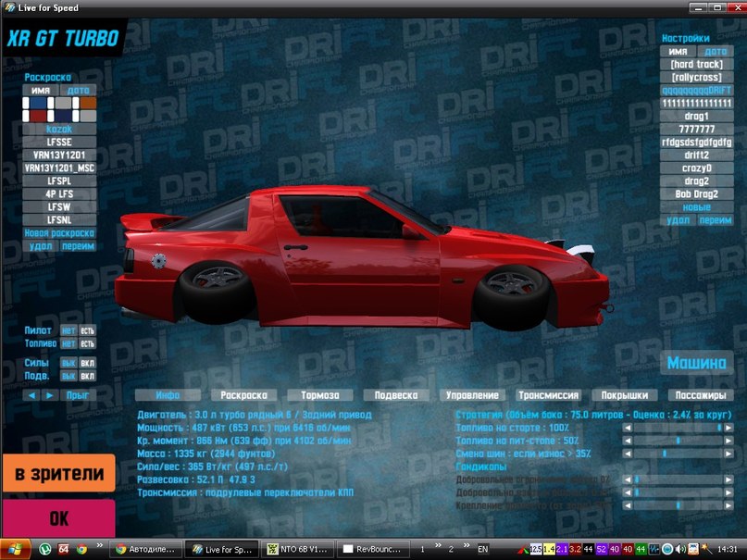The width and height of the screenshot is (747, 560).
Task: Confirm with the OK button
Action: [x=59, y=518]
